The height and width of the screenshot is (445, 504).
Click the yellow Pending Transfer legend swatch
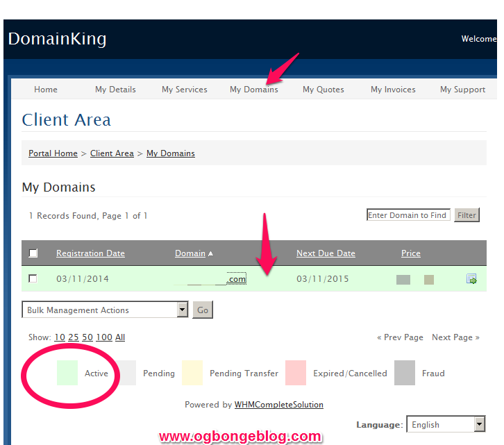pos(192,373)
